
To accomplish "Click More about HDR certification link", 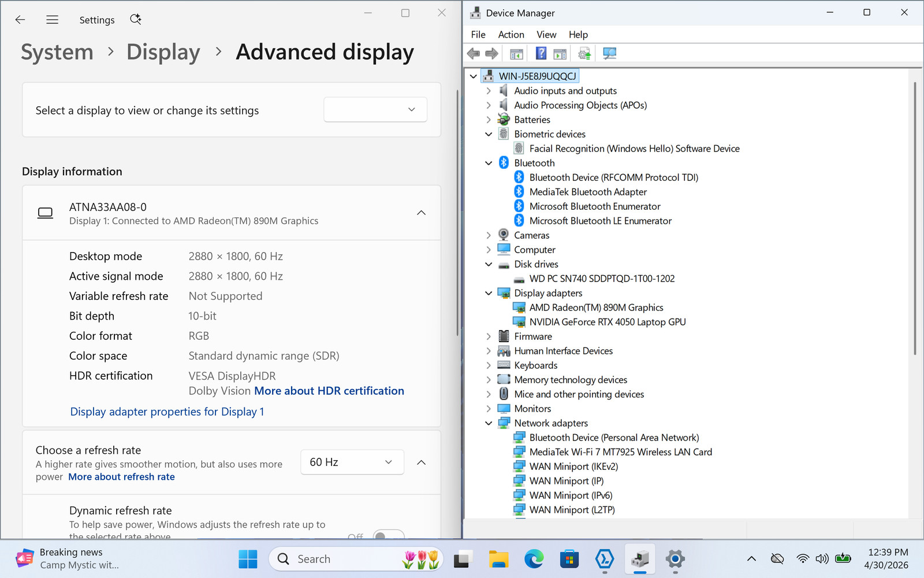I will coord(329,391).
